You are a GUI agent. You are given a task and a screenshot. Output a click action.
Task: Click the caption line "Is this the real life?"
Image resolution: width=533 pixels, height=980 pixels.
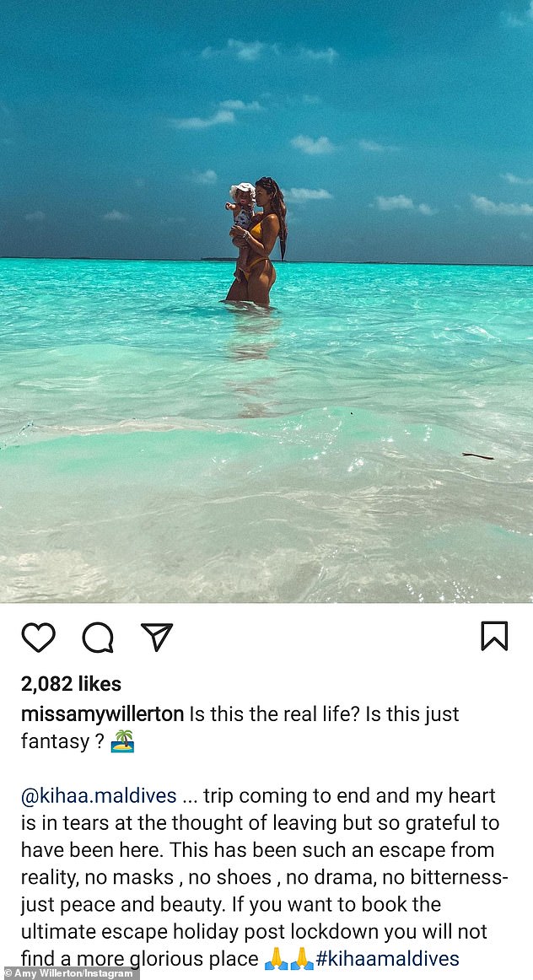(x=274, y=713)
